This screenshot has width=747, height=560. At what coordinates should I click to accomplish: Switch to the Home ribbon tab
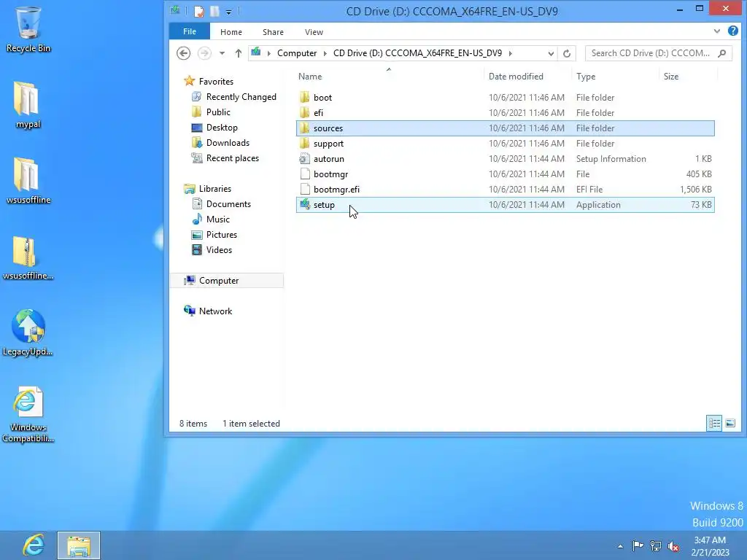(x=231, y=32)
